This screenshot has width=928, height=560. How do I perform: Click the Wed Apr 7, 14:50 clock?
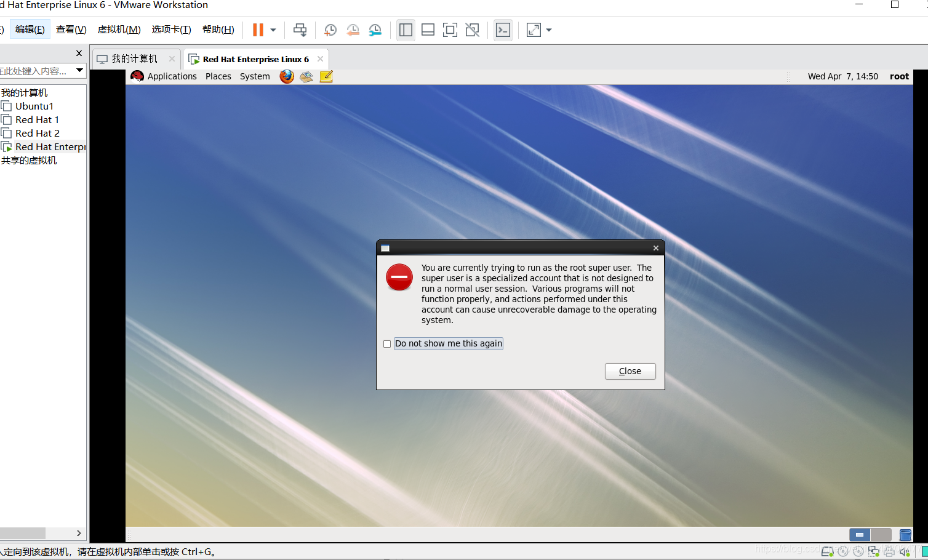[x=842, y=76]
